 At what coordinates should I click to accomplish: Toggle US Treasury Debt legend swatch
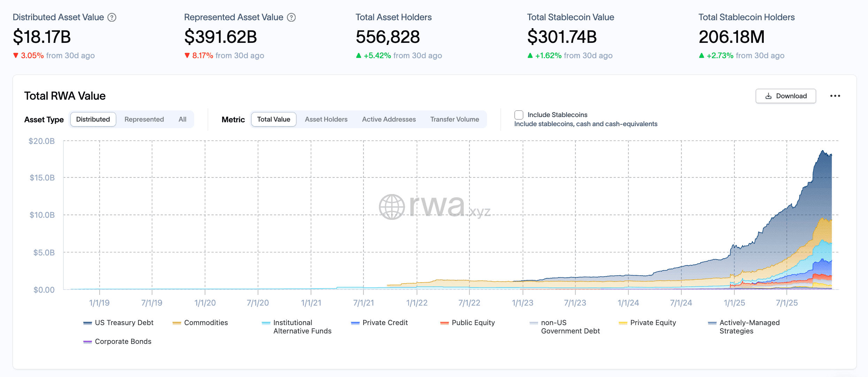coord(87,323)
